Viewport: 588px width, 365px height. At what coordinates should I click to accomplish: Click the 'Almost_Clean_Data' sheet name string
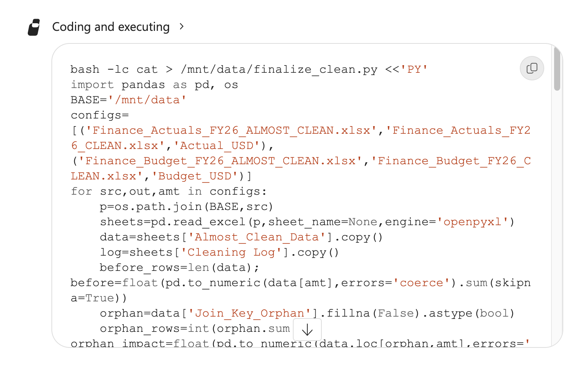click(257, 237)
